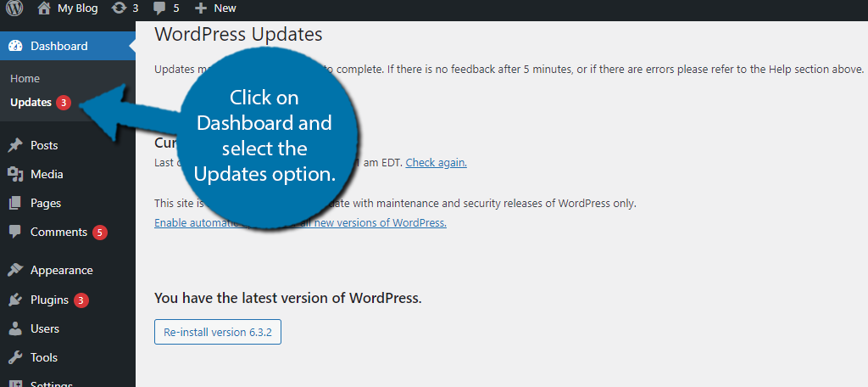Image resolution: width=868 pixels, height=387 pixels.
Task: Click the updates refresh icon in the admin bar
Action: pyautogui.click(x=120, y=8)
